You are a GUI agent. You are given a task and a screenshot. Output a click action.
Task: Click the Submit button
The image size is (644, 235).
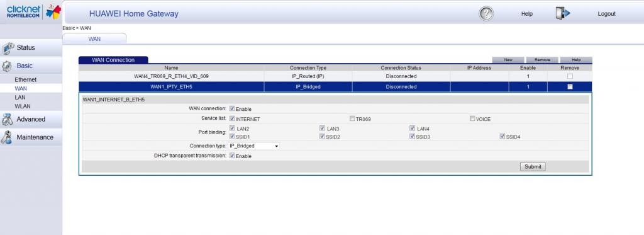[x=533, y=167]
